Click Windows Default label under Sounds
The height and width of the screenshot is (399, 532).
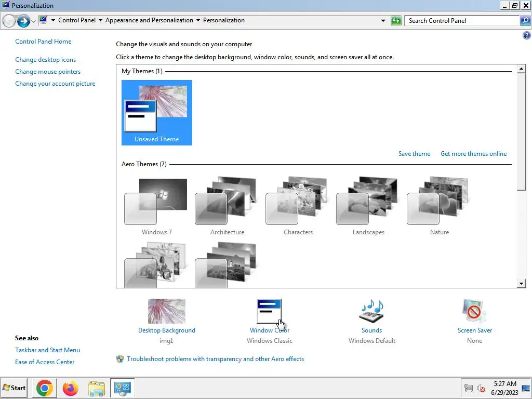coord(372,341)
